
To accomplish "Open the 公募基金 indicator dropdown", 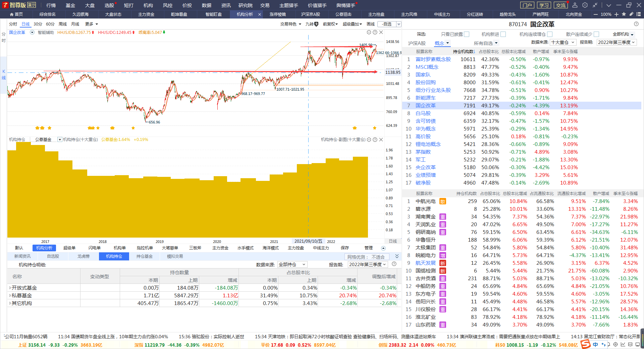I will (60, 140).
